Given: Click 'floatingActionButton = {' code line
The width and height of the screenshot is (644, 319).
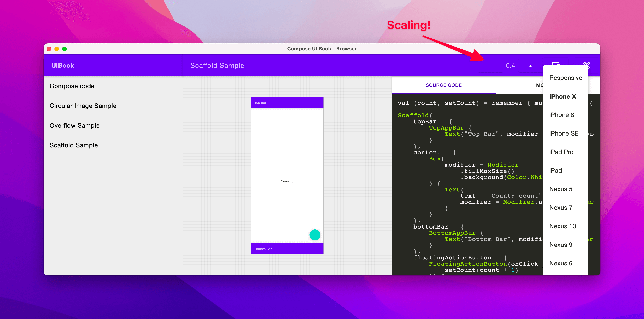Looking at the screenshot, I should tap(460, 258).
